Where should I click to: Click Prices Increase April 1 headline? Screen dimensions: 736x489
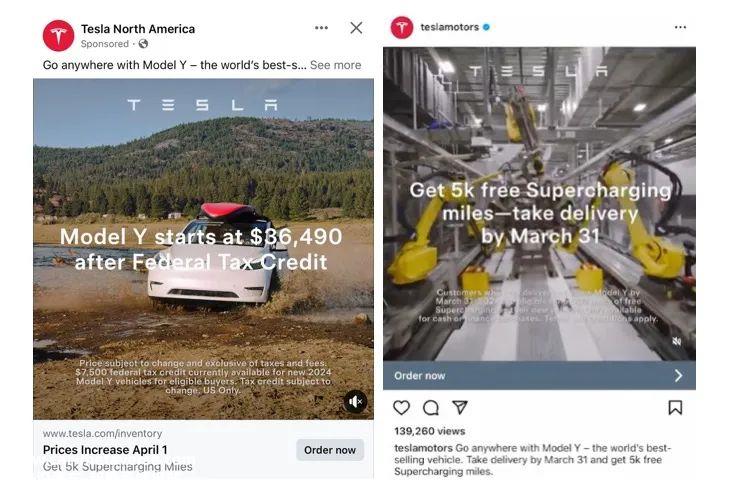coord(105,450)
